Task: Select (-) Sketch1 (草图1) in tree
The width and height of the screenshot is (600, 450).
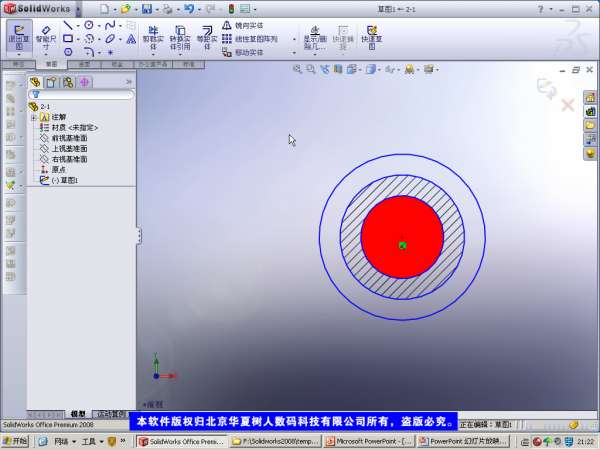Action: [59, 180]
